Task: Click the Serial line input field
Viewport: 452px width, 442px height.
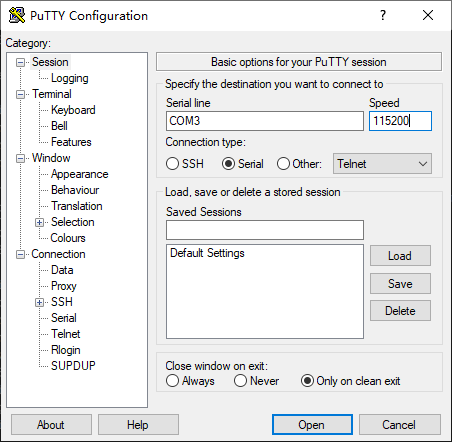Action: (x=265, y=121)
